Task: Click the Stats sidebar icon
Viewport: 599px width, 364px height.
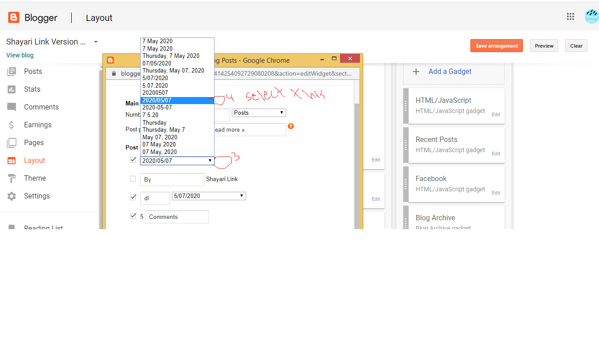Action: (12, 89)
